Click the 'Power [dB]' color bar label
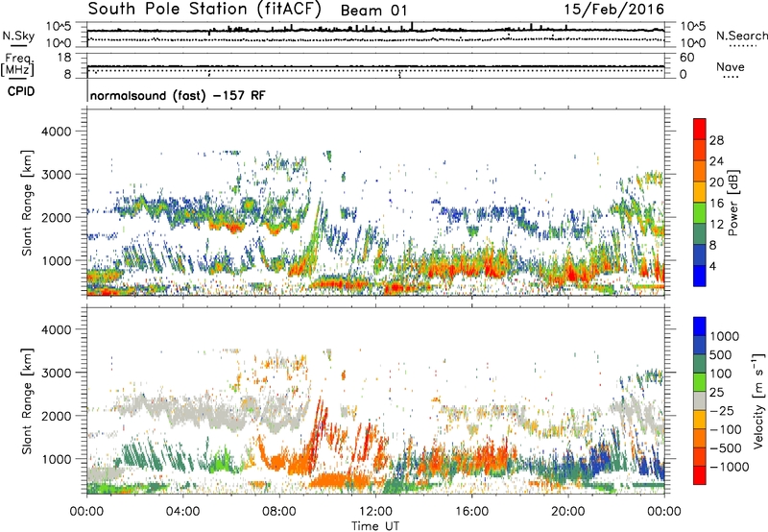 coord(732,203)
